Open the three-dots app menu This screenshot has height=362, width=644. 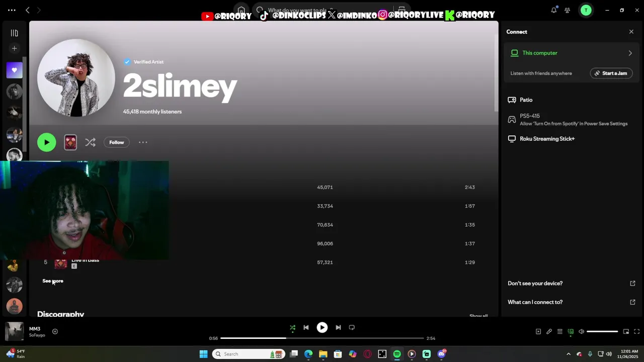point(12,10)
